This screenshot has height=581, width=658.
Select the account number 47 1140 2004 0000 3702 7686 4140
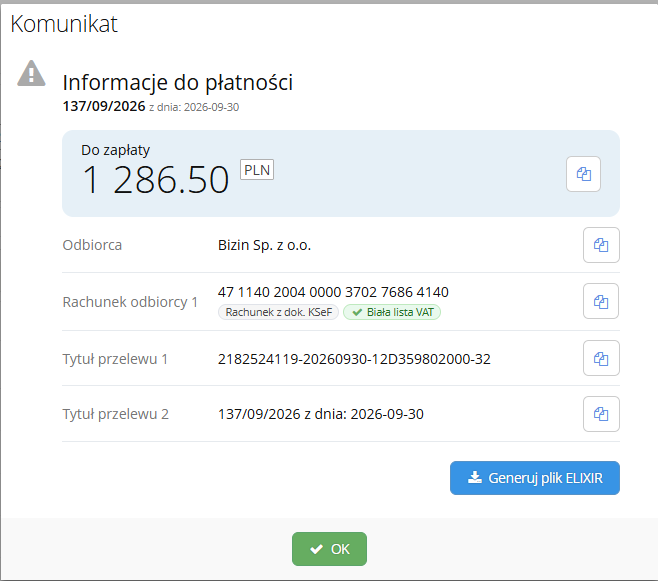tap(333, 292)
